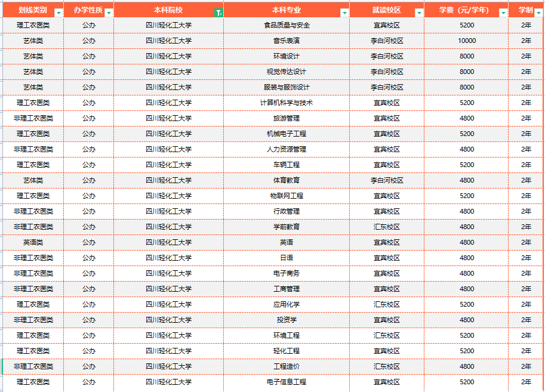Select the 本科院校 header cell

click(x=168, y=10)
